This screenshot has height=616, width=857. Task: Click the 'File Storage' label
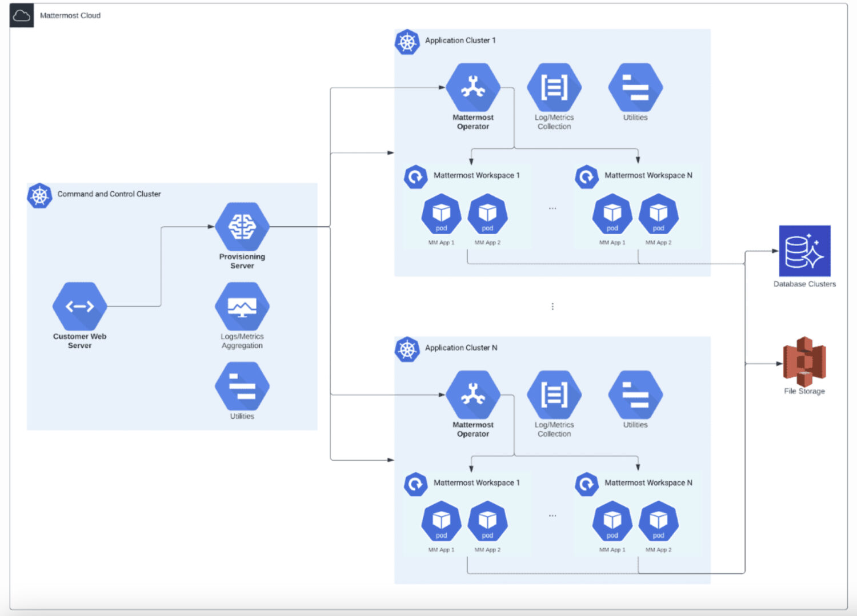[x=804, y=391]
